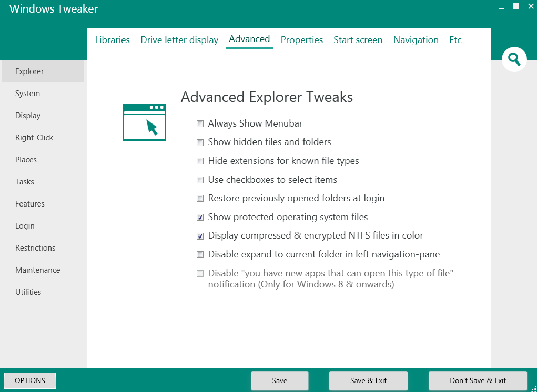Click Don't Save & Exit

pos(478,380)
